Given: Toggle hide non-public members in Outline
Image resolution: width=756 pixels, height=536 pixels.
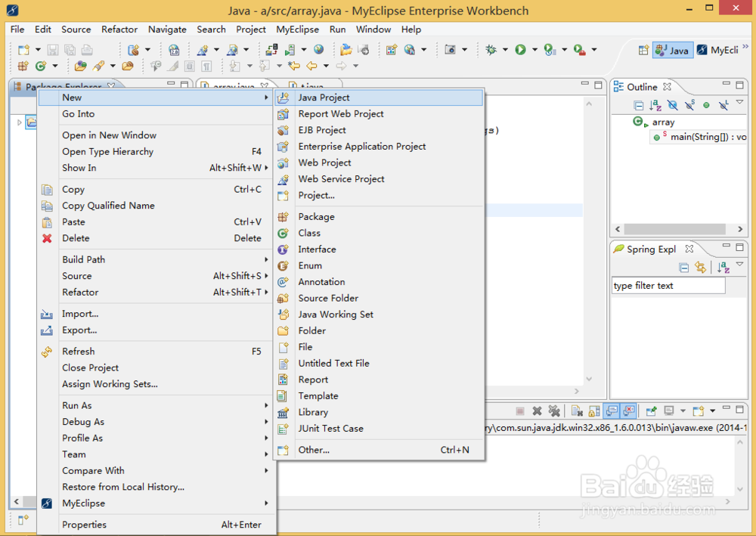Looking at the screenshot, I should point(706,105).
